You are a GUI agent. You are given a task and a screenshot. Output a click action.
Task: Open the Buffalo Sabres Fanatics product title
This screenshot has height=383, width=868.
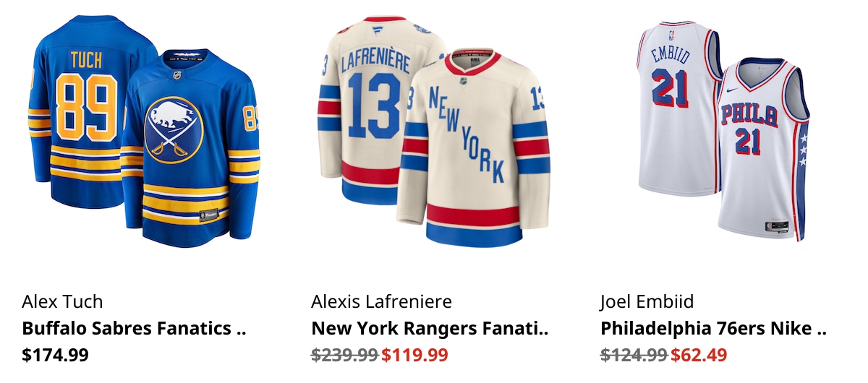tap(135, 328)
